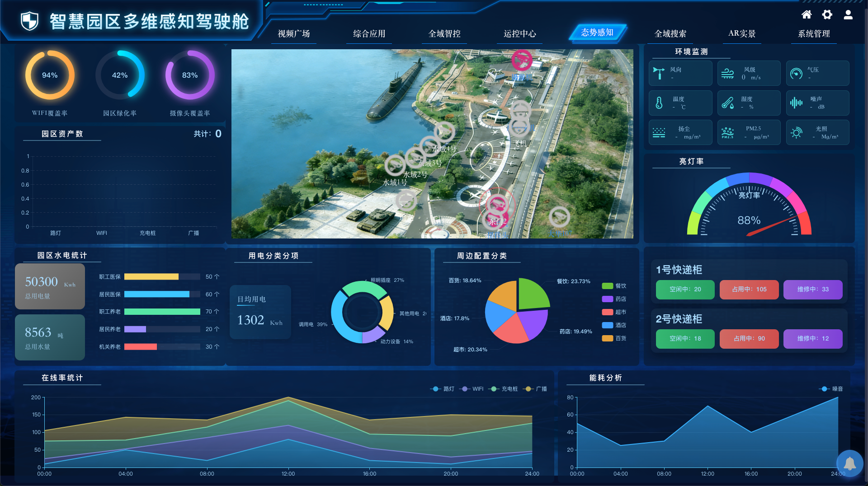The width and height of the screenshot is (868, 486).
Task: Select the 温度 thermometer icon
Action: (x=659, y=103)
